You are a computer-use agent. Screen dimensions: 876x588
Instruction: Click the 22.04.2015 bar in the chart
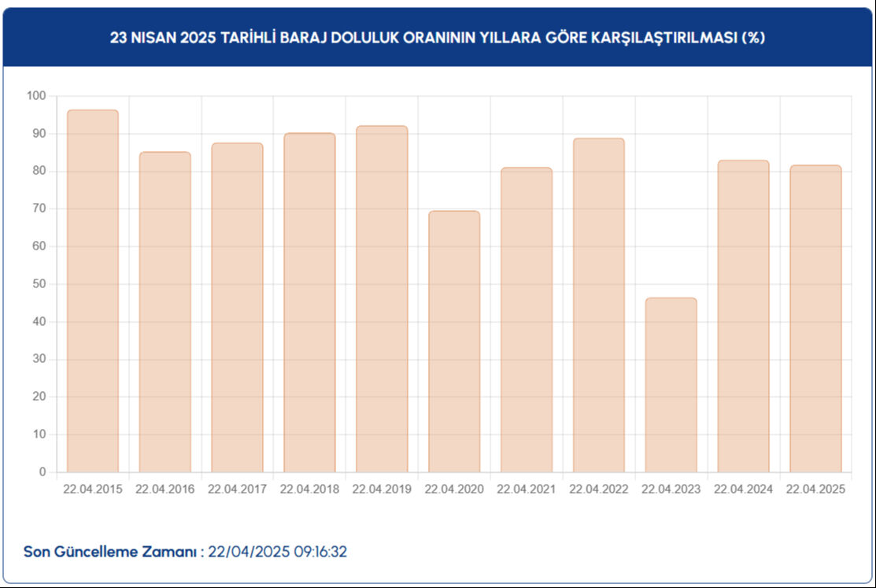coord(93,291)
